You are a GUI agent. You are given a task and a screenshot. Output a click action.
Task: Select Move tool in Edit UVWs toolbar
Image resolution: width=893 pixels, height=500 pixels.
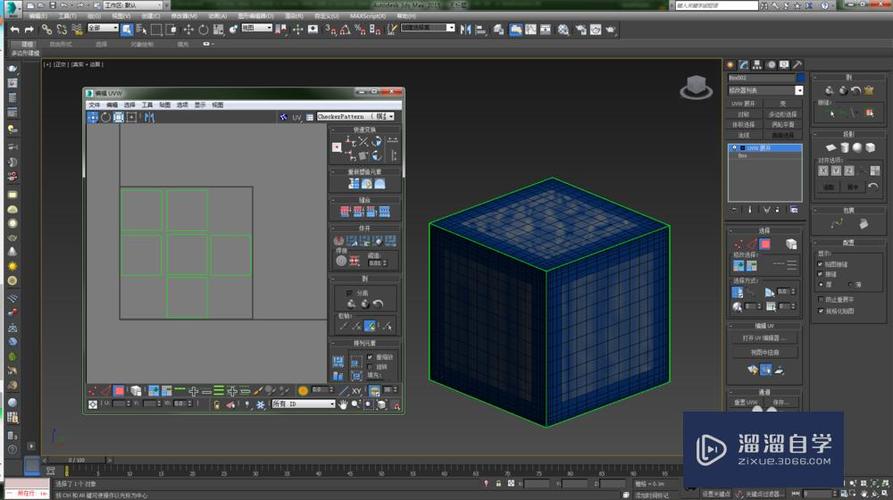pyautogui.click(x=93, y=117)
